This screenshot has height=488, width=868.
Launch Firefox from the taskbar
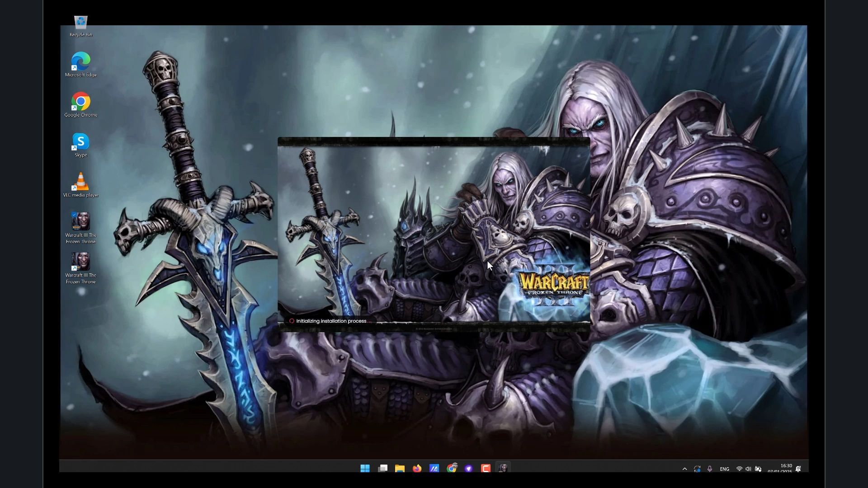tap(417, 468)
